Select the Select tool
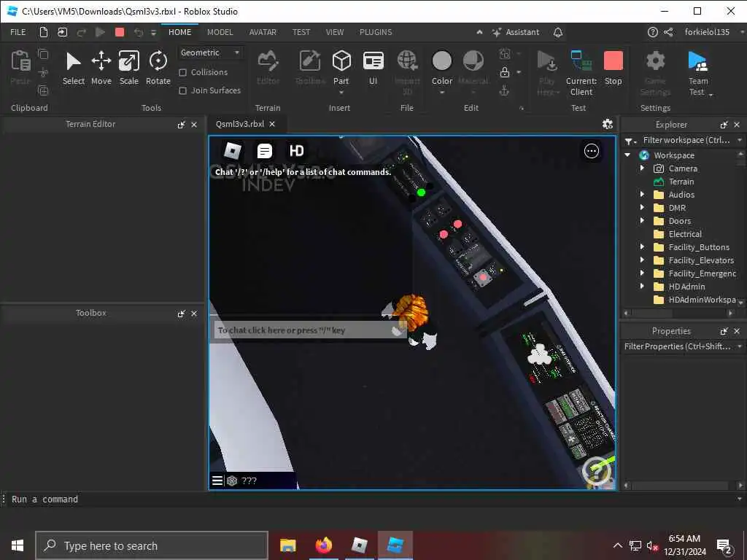The width and height of the screenshot is (747, 560). 74,68
